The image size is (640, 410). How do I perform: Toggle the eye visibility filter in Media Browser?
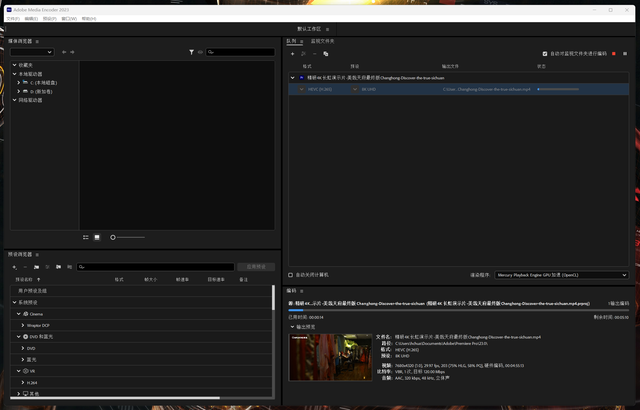point(202,51)
